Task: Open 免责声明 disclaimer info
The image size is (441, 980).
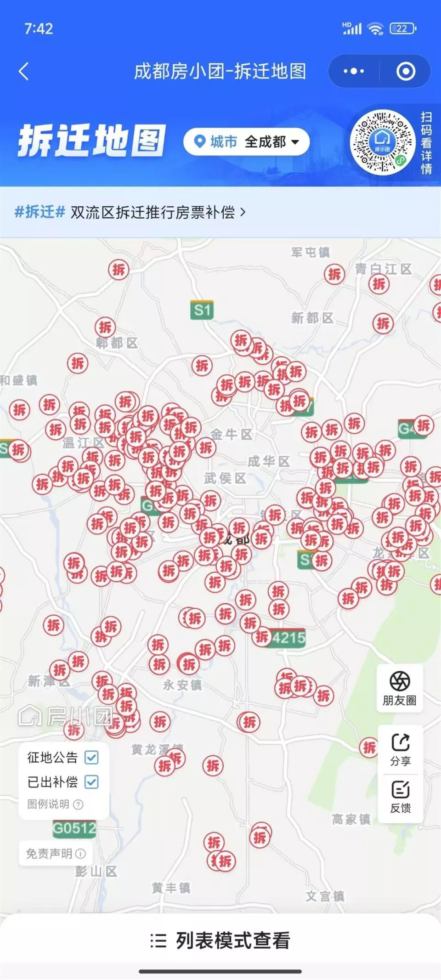Action: (x=56, y=854)
